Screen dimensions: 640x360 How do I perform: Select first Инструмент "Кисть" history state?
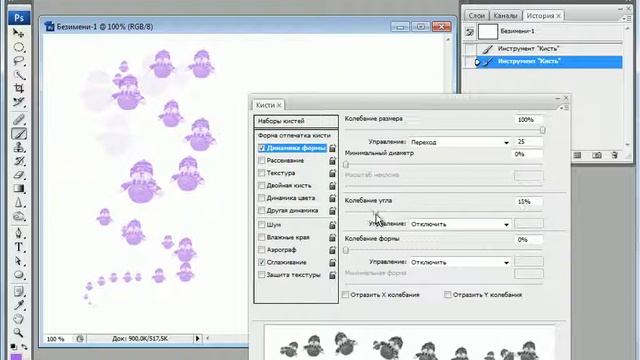(x=543, y=49)
